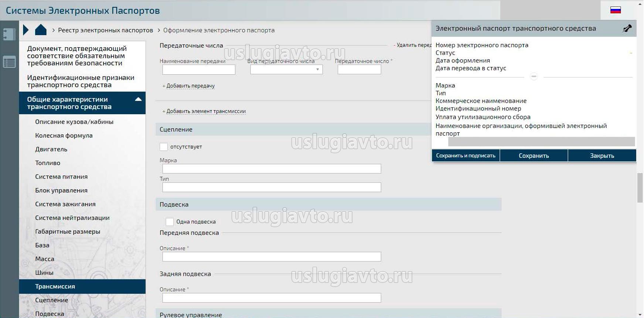Click the Russian flag language icon
644x318 pixels.
pos(615,10)
